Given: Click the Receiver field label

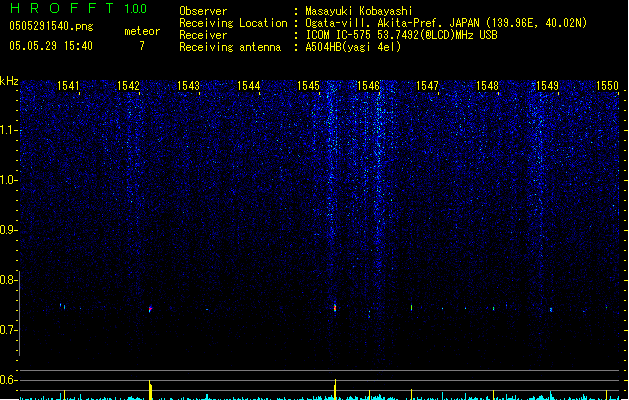Looking at the screenshot, I should tap(203, 35).
